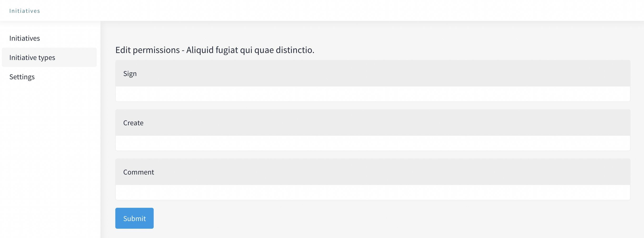Go to Settings in the sidebar
Image resolution: width=644 pixels, height=238 pixels.
coord(22,77)
